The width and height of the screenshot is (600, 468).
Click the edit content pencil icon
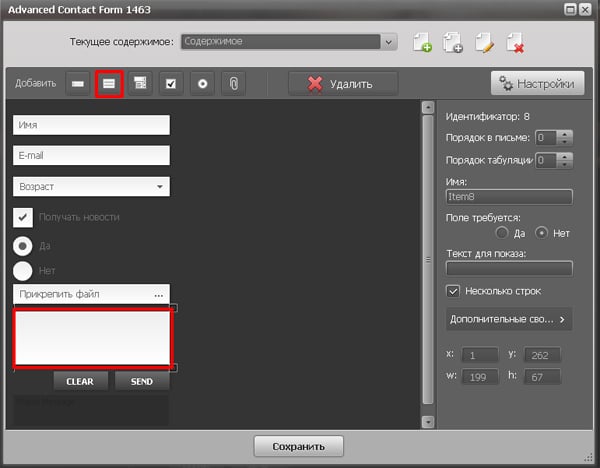coord(485,42)
